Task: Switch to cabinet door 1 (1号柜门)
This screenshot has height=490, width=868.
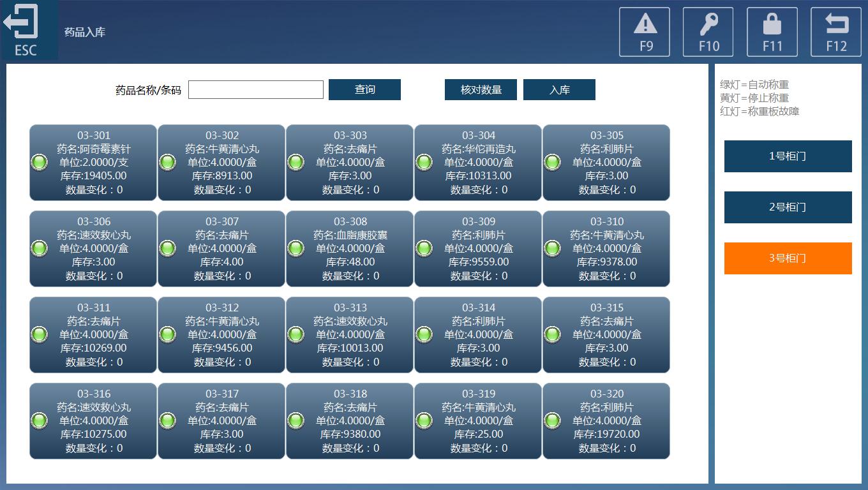Action: click(788, 156)
